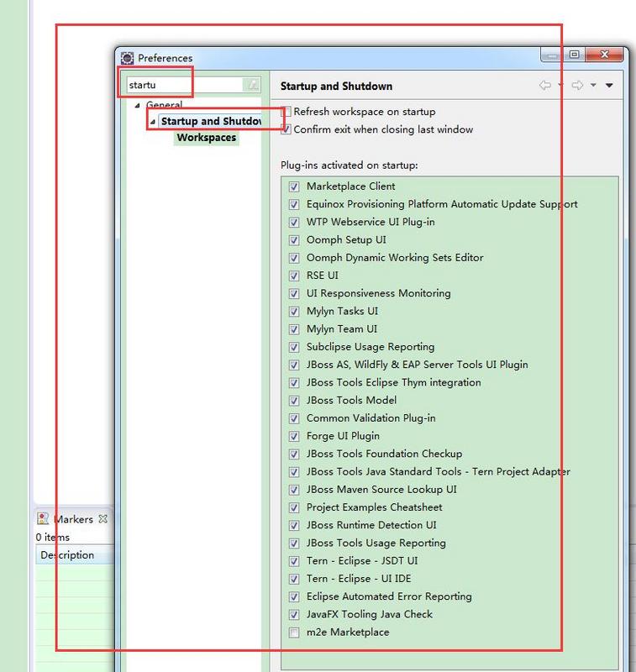Uncheck JBoss Tools Usage Reporting
The height and width of the screenshot is (672, 636).
point(294,543)
